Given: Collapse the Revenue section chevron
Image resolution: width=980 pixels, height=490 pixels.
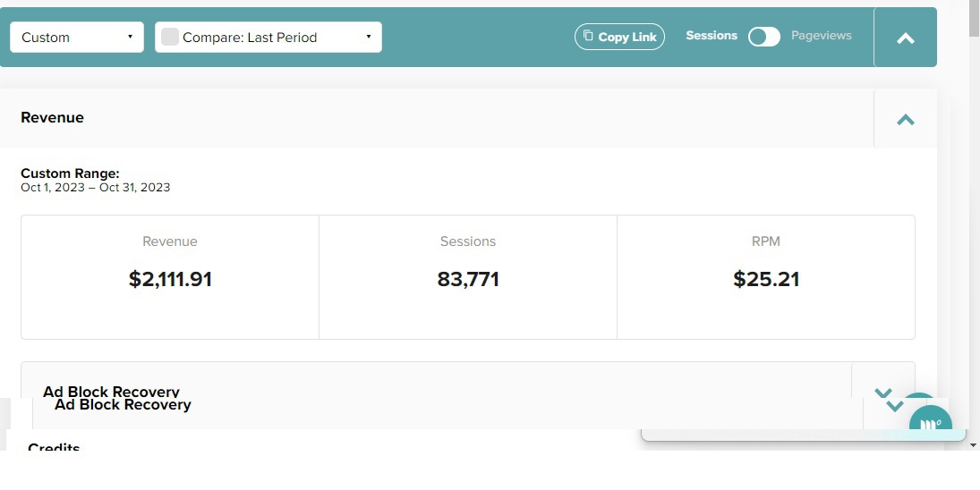Looking at the screenshot, I should pos(905,119).
